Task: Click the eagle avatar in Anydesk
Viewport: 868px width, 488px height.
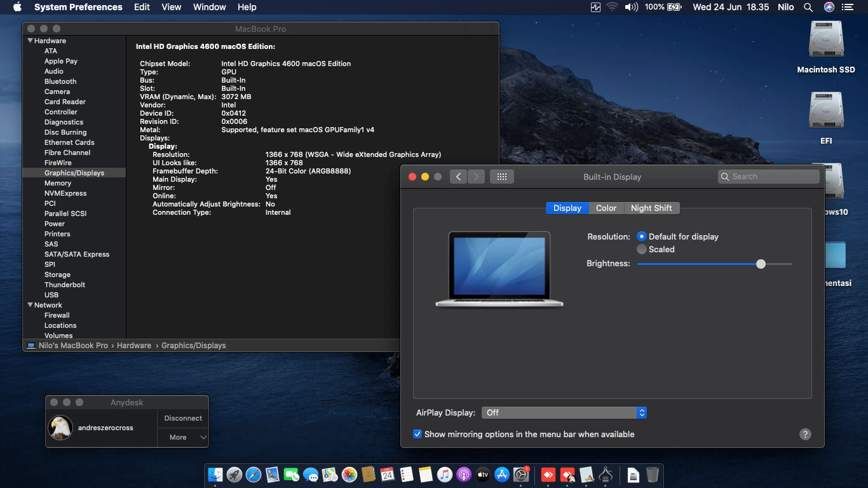Action: click(x=60, y=428)
